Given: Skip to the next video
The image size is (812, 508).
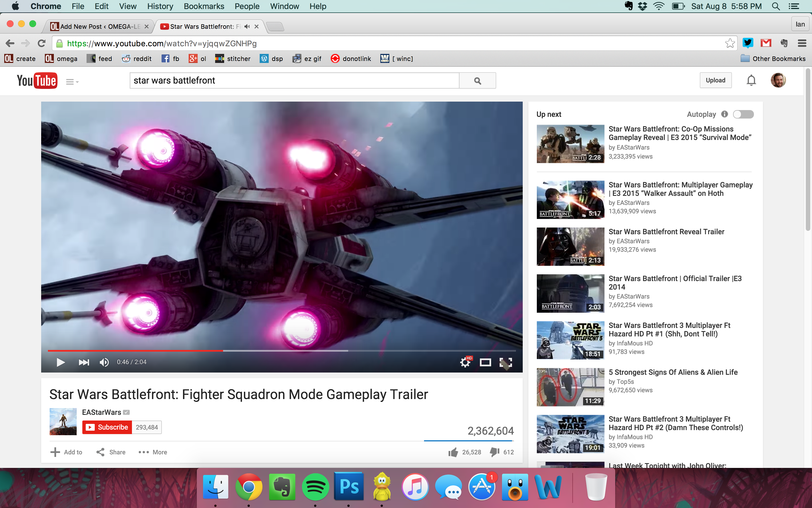Looking at the screenshot, I should (84, 362).
